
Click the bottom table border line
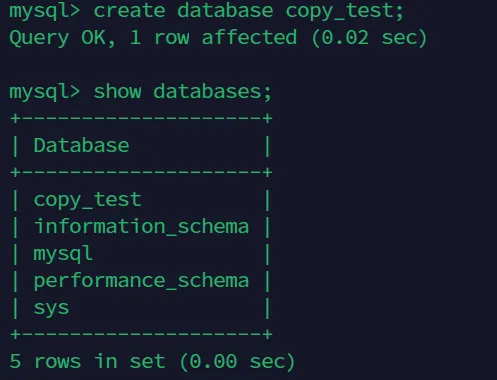coord(141,334)
